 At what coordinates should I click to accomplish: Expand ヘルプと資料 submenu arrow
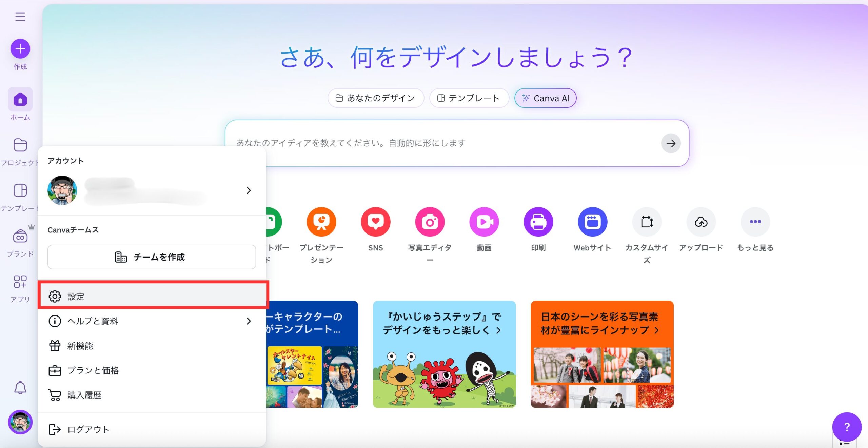249,321
